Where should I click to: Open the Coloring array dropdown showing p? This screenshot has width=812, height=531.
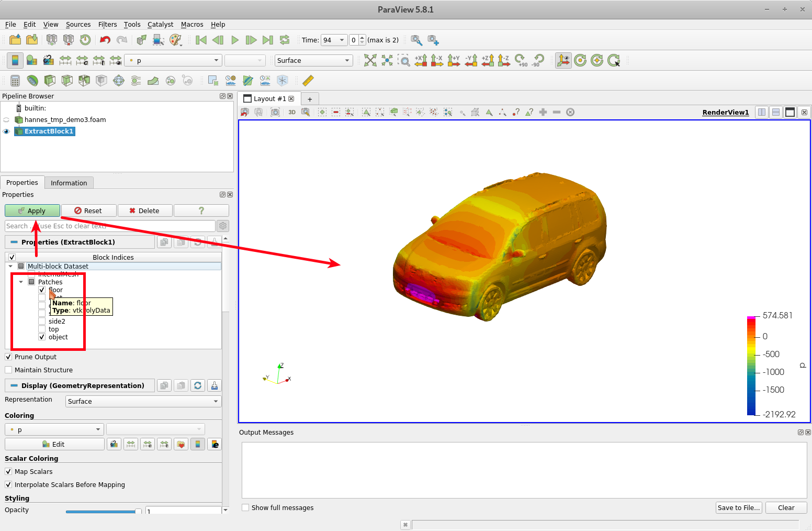pyautogui.click(x=54, y=429)
